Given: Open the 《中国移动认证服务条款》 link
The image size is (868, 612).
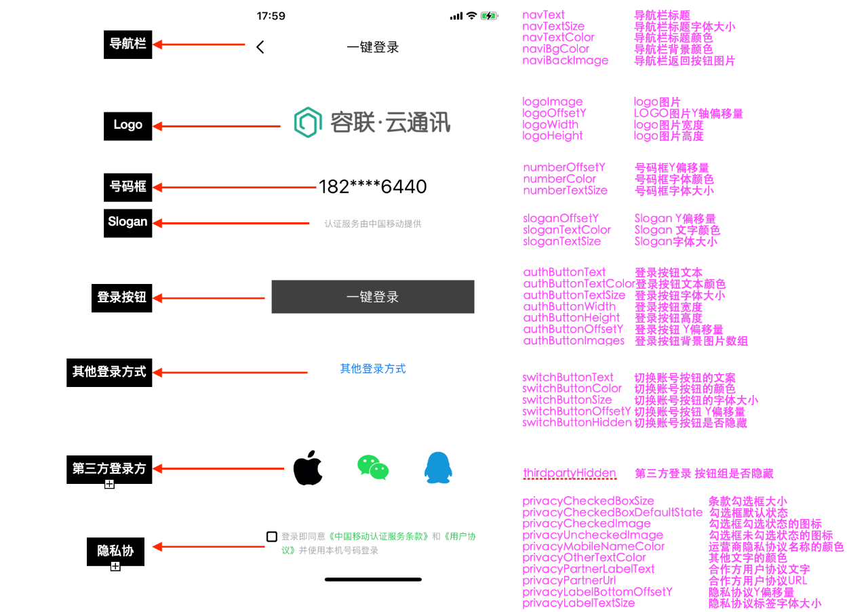Looking at the screenshot, I should [x=379, y=536].
